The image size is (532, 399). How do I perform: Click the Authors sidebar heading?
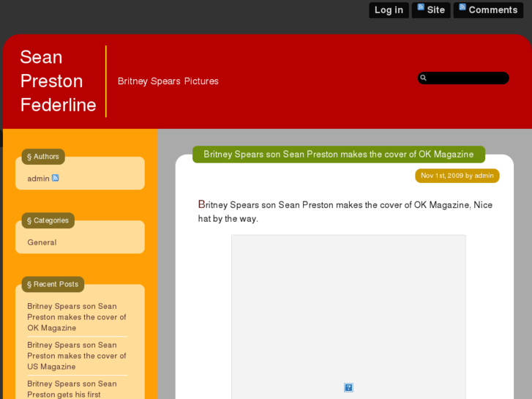pyautogui.click(x=43, y=157)
